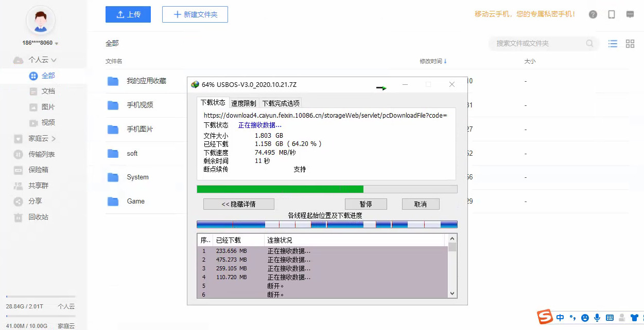This screenshot has width=644, height=330.
Task: Click the 文件名 column header
Action: 114,61
